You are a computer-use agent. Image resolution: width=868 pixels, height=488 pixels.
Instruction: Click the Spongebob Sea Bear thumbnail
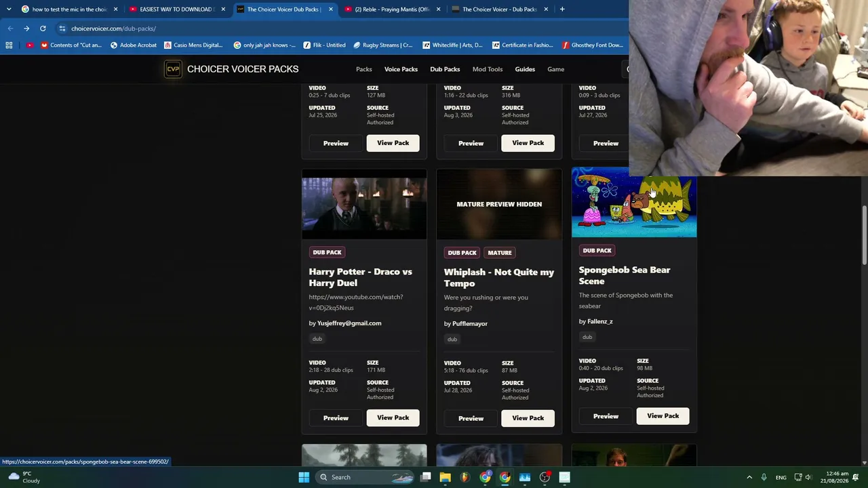pyautogui.click(x=634, y=203)
